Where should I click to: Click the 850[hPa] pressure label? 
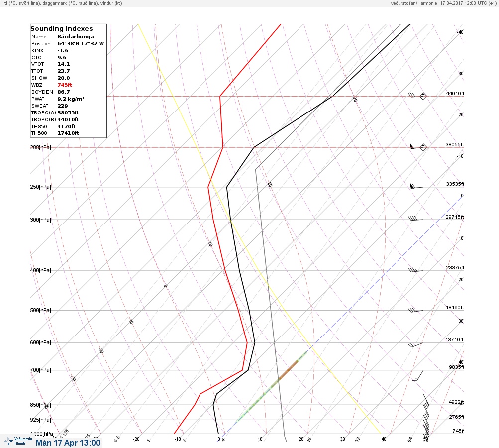point(40,405)
